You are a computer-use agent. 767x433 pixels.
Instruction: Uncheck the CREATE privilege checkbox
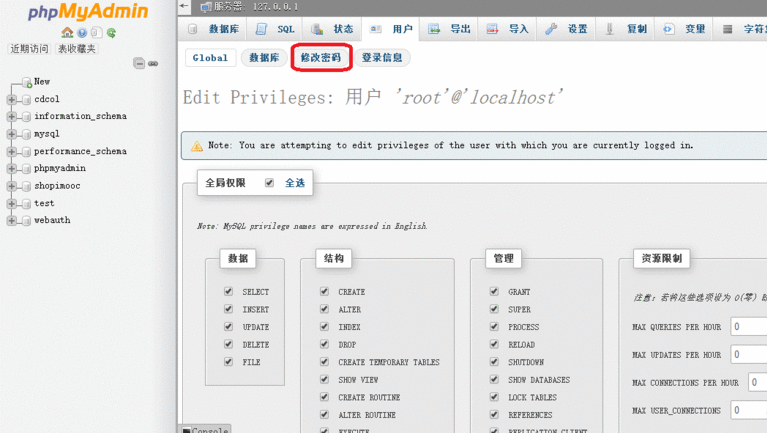(324, 292)
